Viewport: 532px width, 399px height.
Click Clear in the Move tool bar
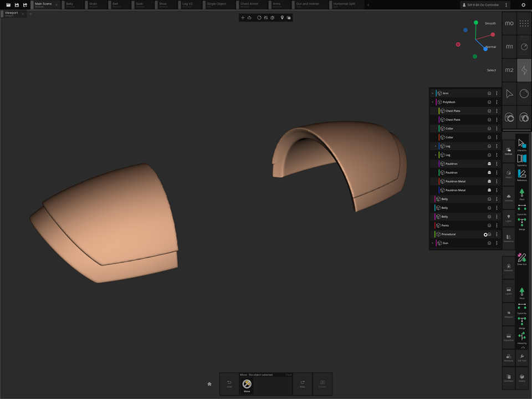pyautogui.click(x=288, y=375)
